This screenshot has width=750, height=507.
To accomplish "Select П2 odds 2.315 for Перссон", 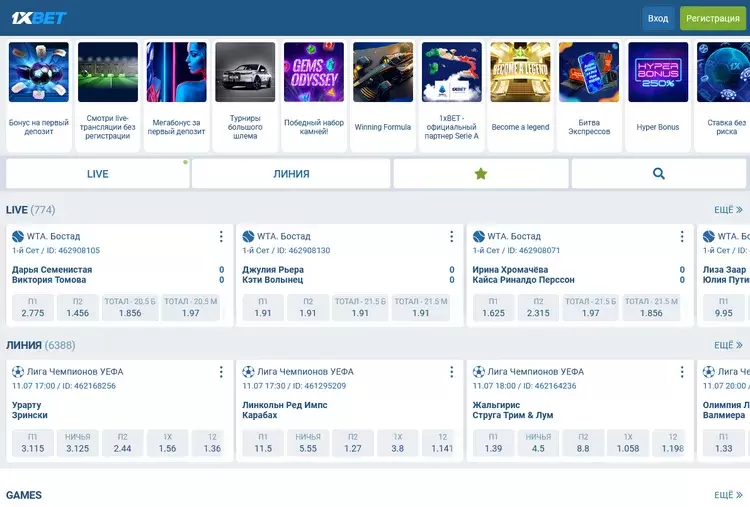I will click(x=538, y=308).
